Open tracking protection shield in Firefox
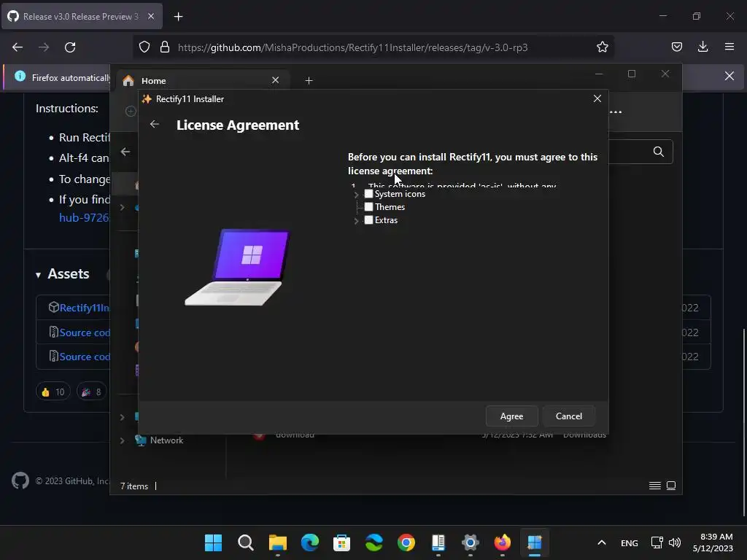Viewport: 747px width, 560px height. pyautogui.click(x=144, y=47)
